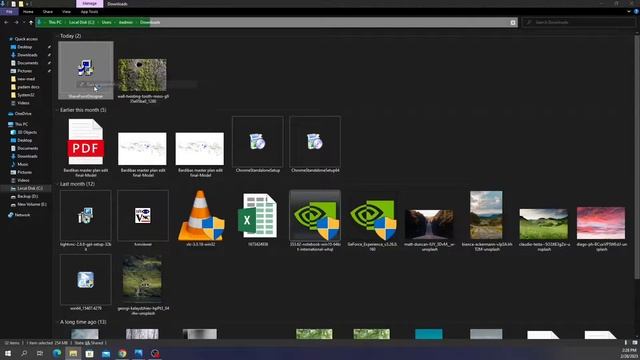Open taskbar Search
This screenshot has height=360, width=640.
(24, 353)
